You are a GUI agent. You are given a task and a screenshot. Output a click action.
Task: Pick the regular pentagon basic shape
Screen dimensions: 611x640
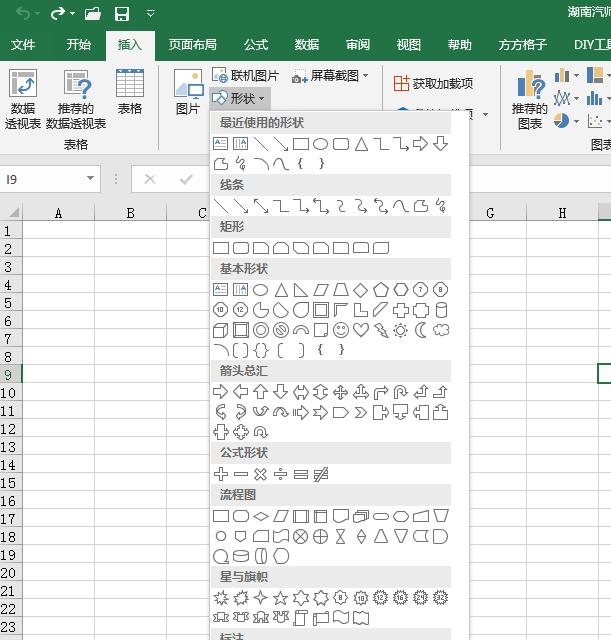pyautogui.click(x=381, y=290)
